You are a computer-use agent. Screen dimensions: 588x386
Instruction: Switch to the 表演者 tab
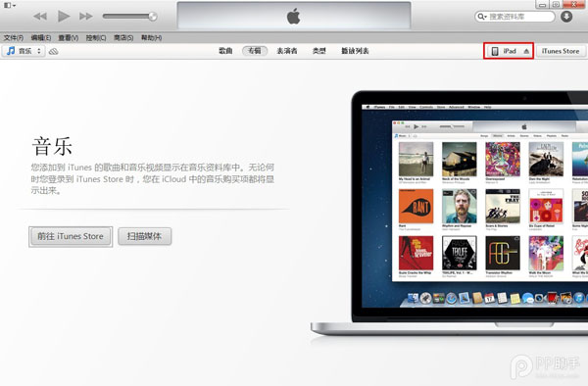[x=287, y=51]
